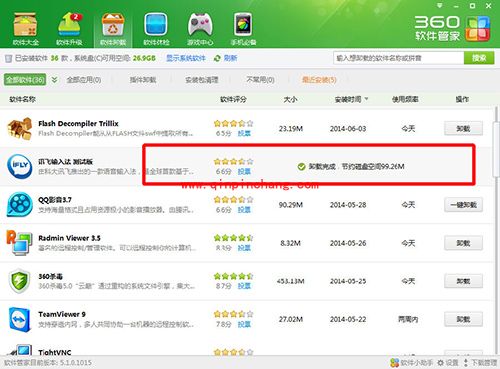Screen dimensions: 500x369
Task: Click the star rating of 360杀毒
Action: (234, 276)
